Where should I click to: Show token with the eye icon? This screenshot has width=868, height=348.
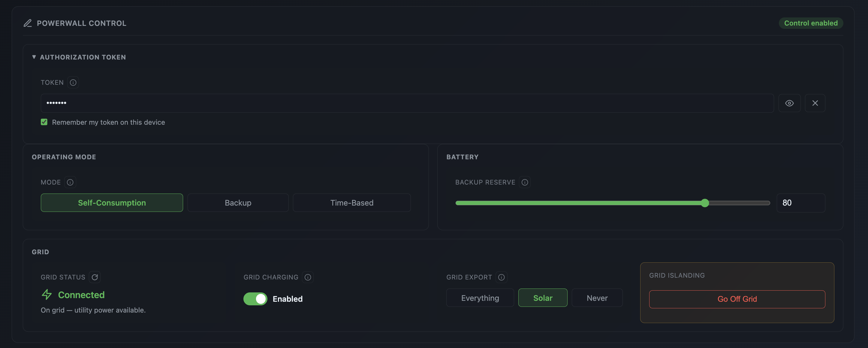789,103
